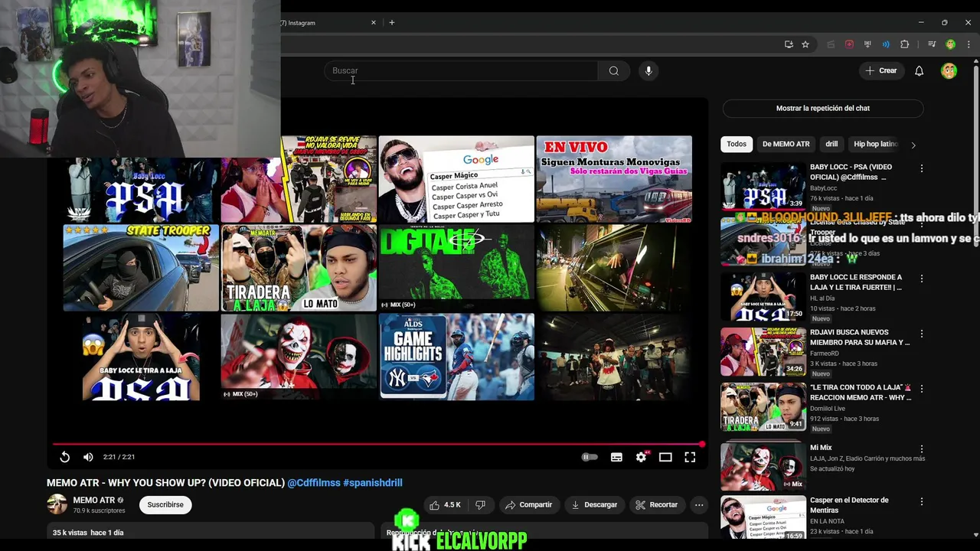This screenshot has height=551, width=980.
Task: Open the endscreen TIRADERA A LAJA video
Action: (299, 268)
